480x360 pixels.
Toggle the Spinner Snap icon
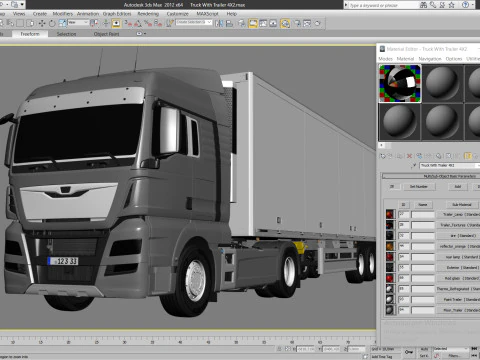[158, 23]
